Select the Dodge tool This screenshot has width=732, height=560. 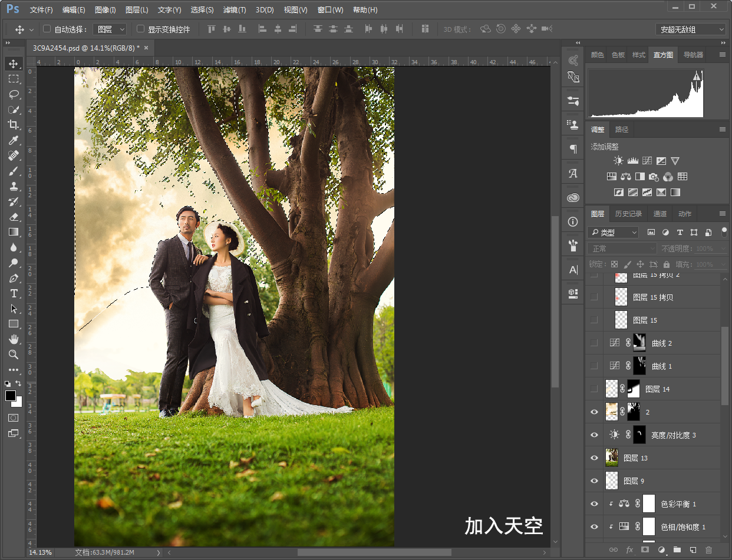pyautogui.click(x=13, y=263)
